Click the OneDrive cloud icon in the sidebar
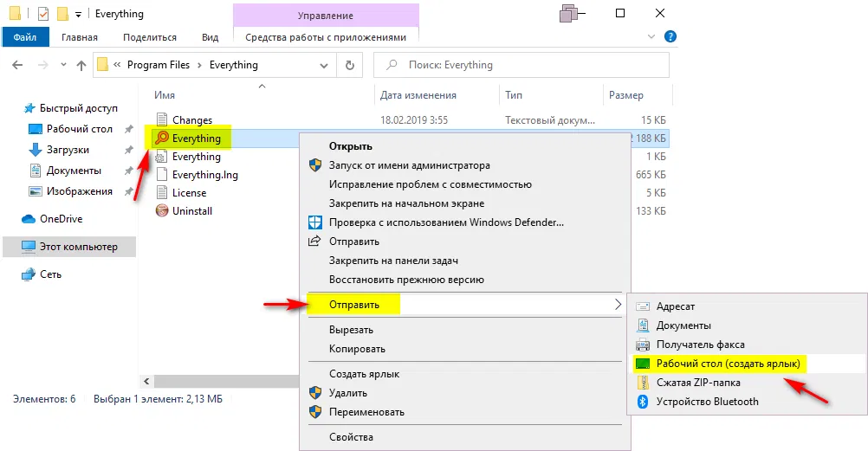 point(29,219)
